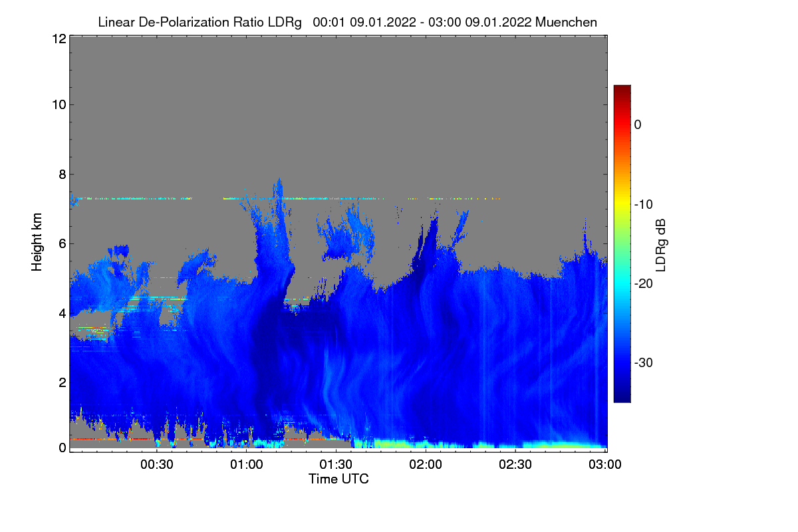Click the '12' height tick label
Screen dimensions: 798x532
click(x=58, y=39)
